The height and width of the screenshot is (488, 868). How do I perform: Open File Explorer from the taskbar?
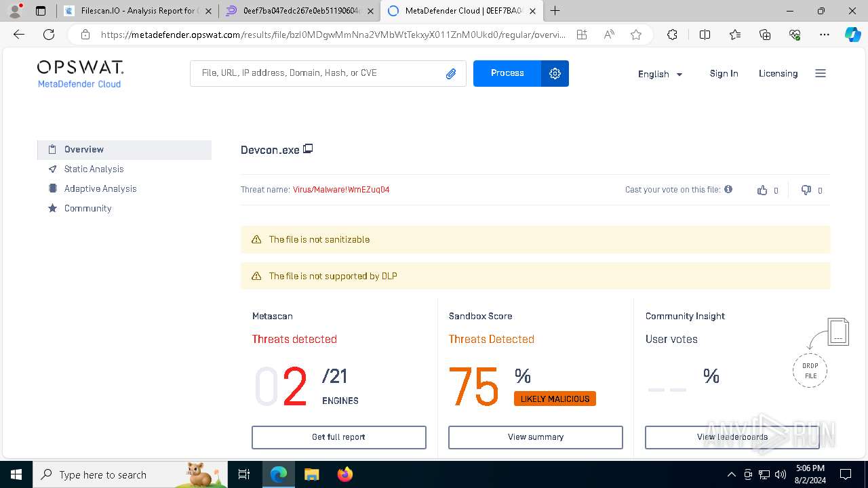click(x=311, y=474)
